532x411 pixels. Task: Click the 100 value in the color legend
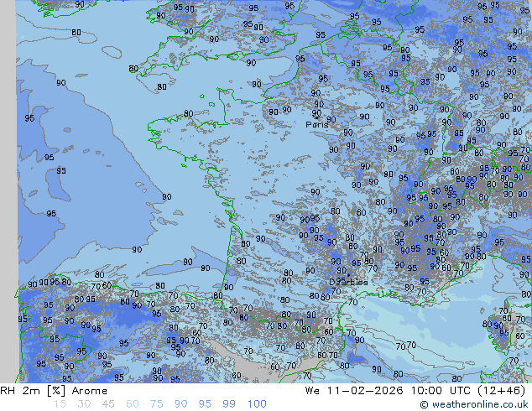click(x=257, y=404)
